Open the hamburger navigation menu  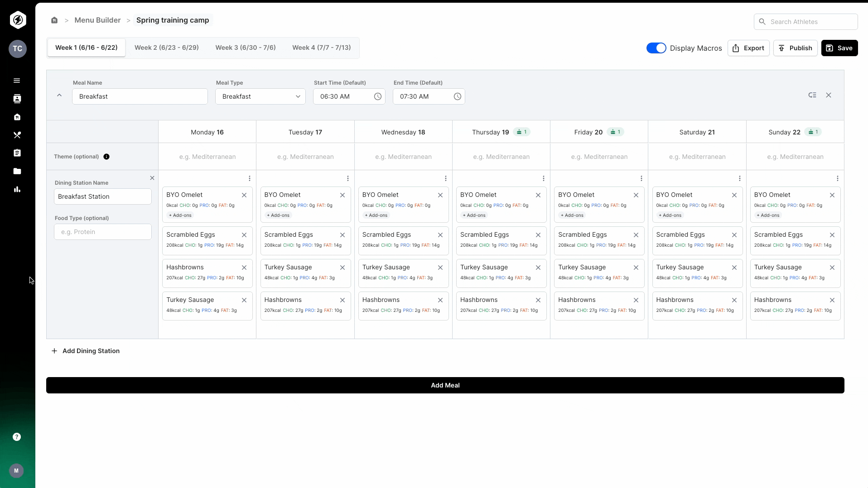pyautogui.click(x=17, y=80)
